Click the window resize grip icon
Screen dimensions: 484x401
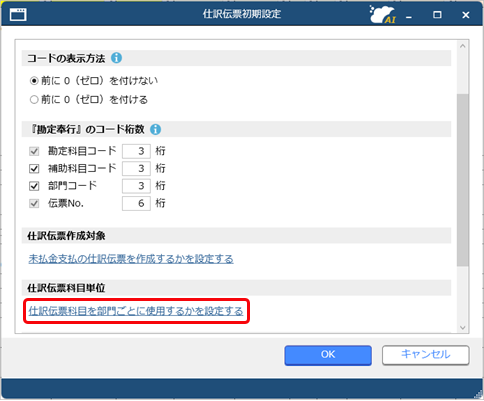[x=478, y=394]
